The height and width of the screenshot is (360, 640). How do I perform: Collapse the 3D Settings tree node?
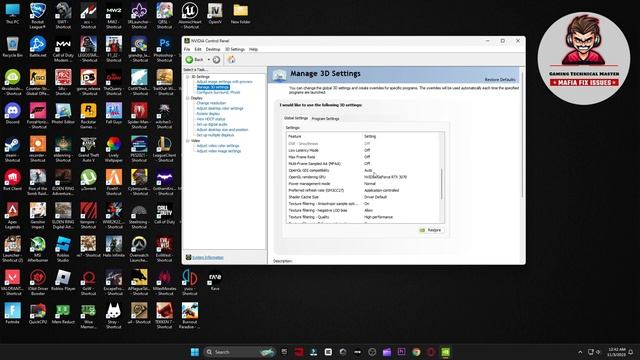click(x=188, y=77)
